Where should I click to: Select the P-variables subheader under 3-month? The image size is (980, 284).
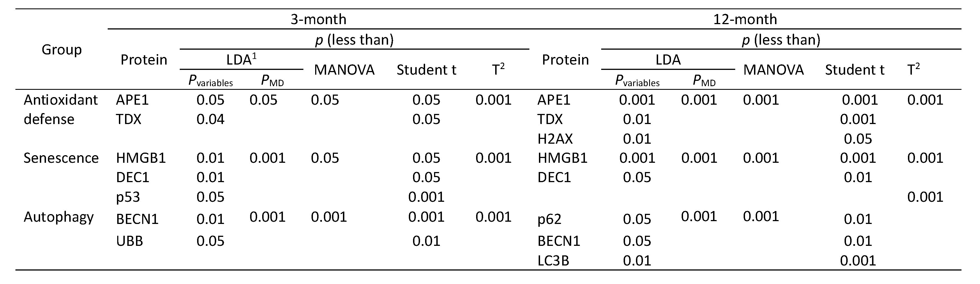pyautogui.click(x=210, y=81)
